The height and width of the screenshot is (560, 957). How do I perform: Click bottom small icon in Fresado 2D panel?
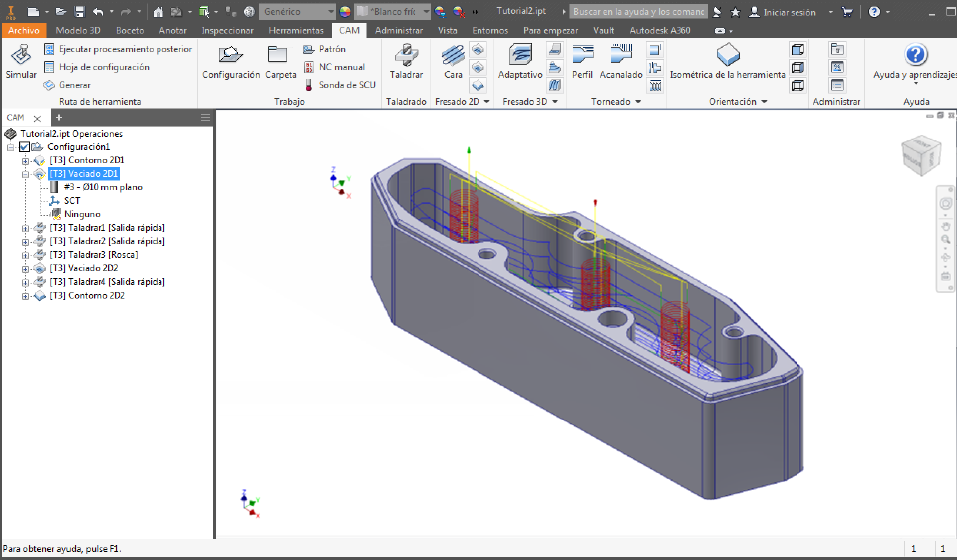[x=478, y=85]
